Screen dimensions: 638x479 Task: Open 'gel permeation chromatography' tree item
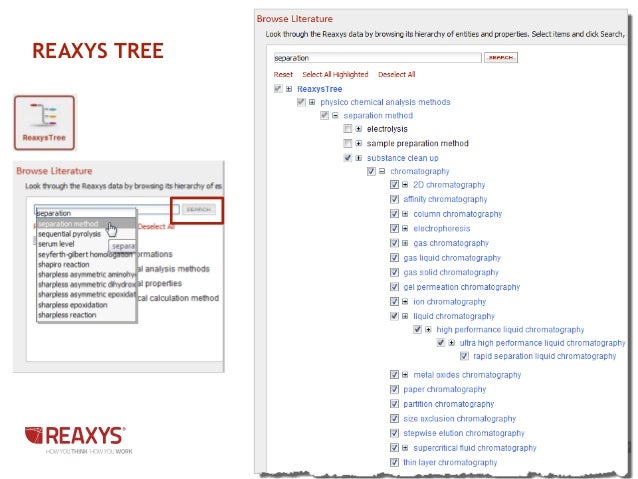tap(461, 287)
